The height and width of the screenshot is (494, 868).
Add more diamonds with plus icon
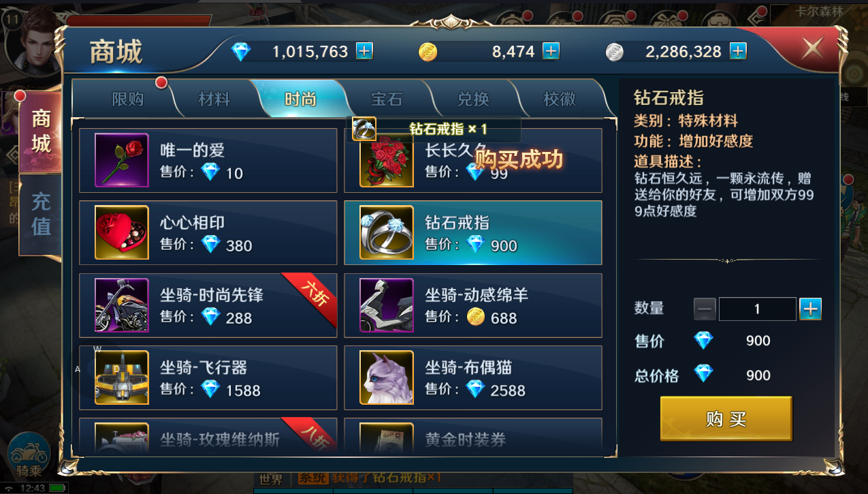tap(365, 51)
